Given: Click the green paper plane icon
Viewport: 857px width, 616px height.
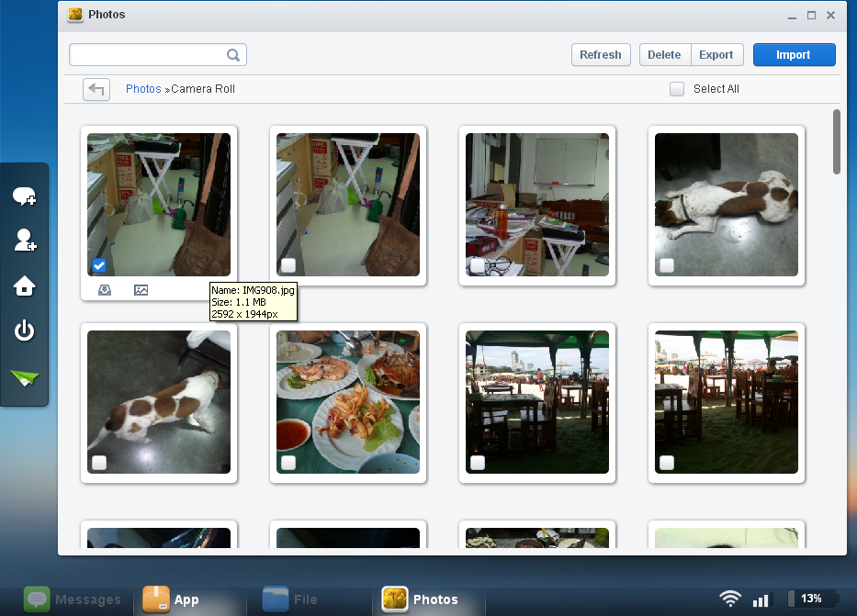Looking at the screenshot, I should click(24, 377).
